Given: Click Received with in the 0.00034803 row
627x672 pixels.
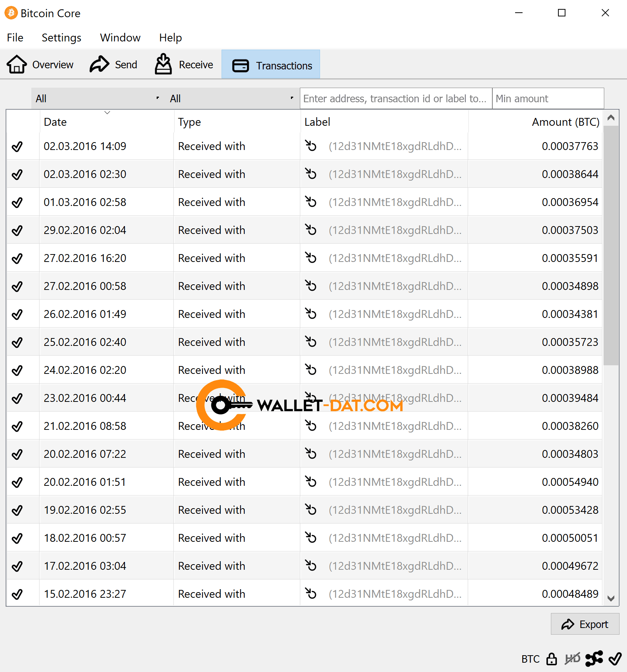Looking at the screenshot, I should click(211, 454).
